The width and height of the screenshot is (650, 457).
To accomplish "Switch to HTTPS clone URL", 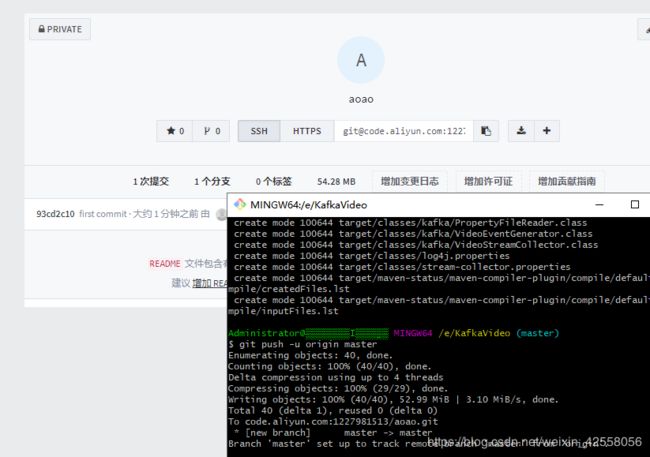I will (x=307, y=131).
